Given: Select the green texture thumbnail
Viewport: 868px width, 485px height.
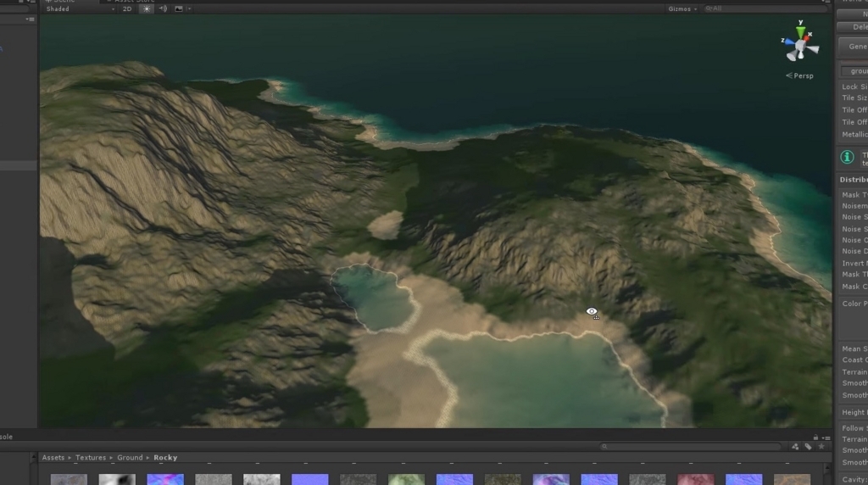Looking at the screenshot, I should click(406, 479).
